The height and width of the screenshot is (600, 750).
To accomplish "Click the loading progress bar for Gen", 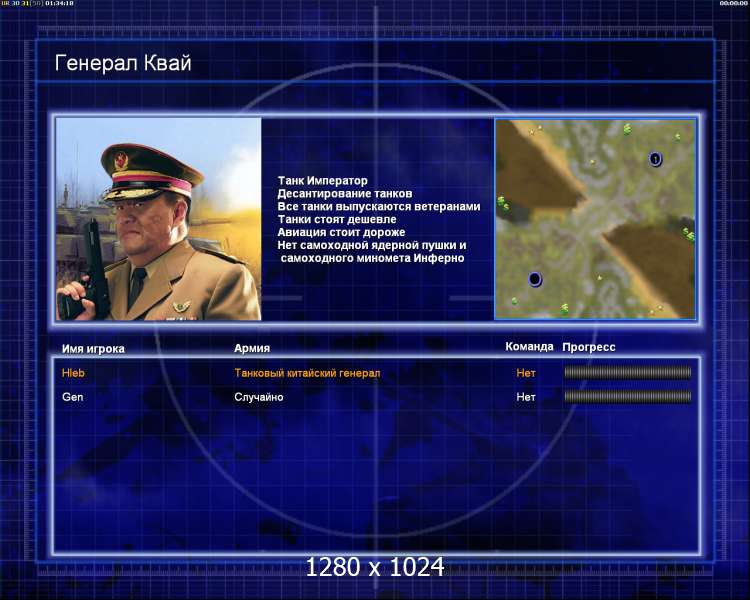I will 628,396.
